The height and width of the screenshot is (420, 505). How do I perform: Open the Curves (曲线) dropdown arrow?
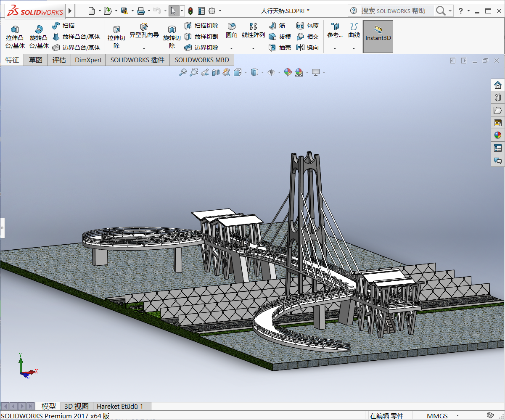pyautogui.click(x=354, y=48)
